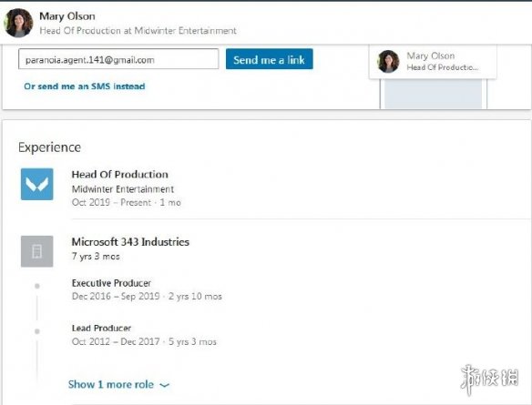Click Midwinter Entertainment company name under Experience
This screenshot has width=532, height=405.
123,188
